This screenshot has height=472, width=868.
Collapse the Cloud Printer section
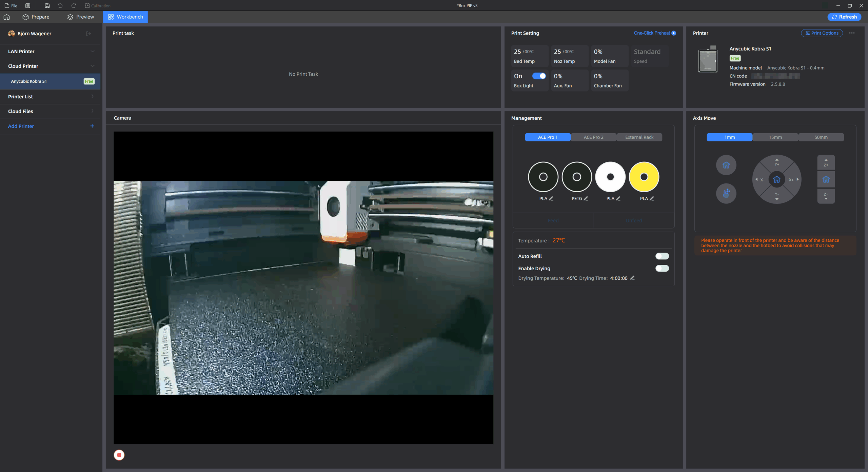coord(92,66)
